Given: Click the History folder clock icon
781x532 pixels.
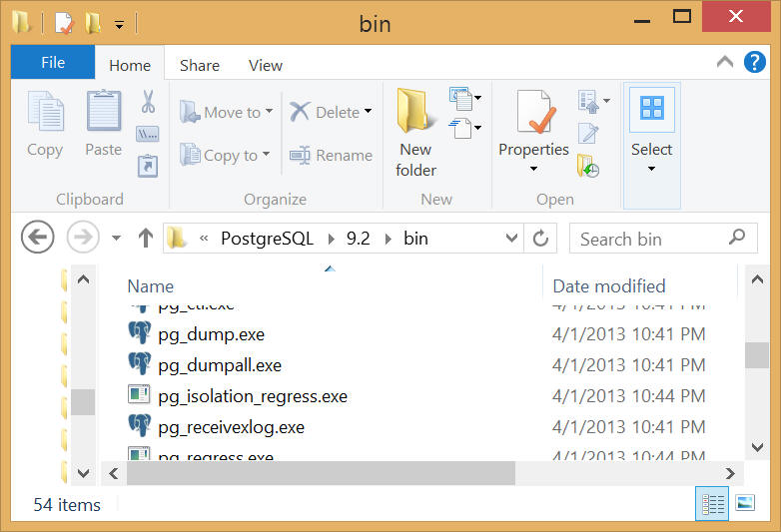Looking at the screenshot, I should [587, 167].
